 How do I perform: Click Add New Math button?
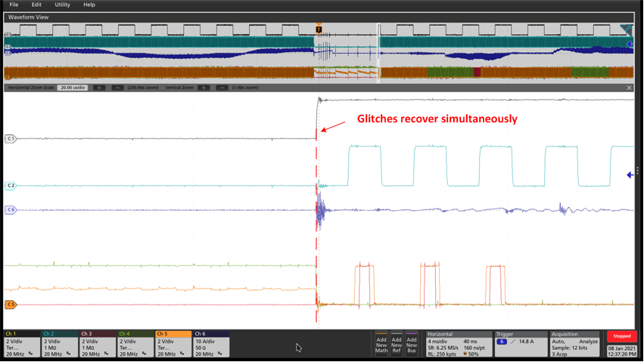click(x=381, y=344)
